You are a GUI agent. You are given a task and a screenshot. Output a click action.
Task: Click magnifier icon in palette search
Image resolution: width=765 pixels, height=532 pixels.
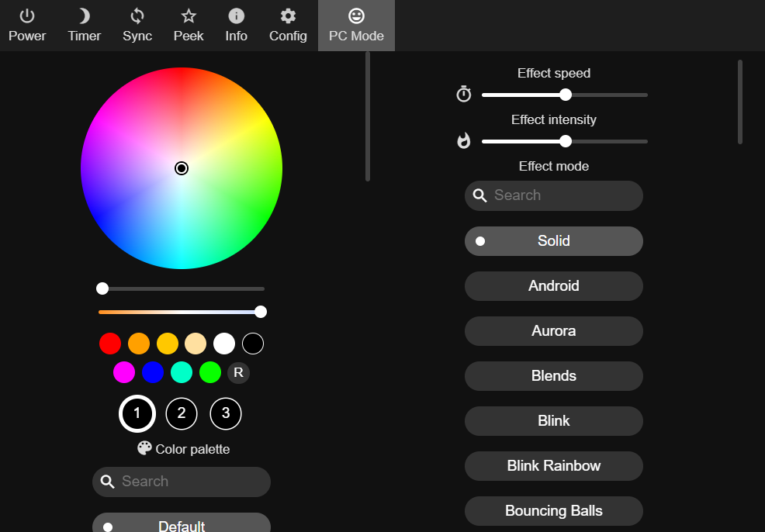[x=107, y=482]
